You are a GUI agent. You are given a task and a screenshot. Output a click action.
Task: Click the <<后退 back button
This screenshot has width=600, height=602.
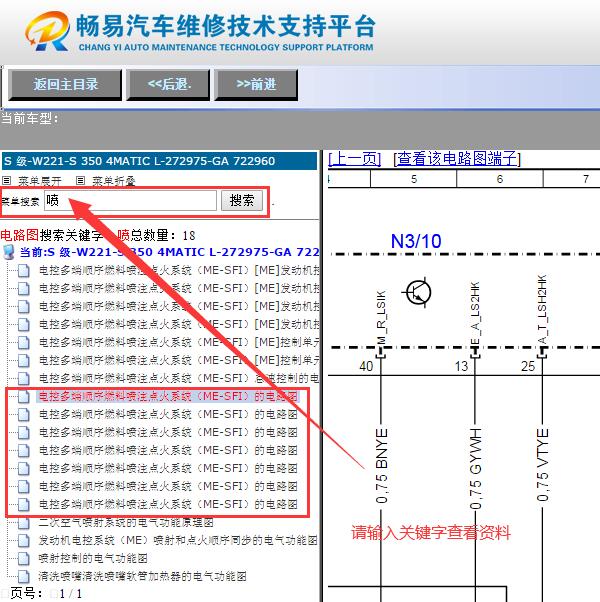point(169,85)
